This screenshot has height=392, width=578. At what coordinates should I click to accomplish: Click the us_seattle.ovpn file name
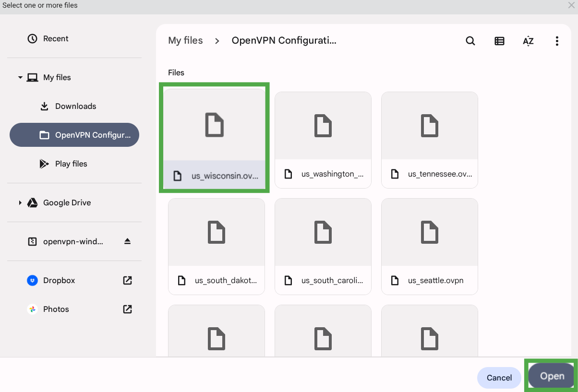tap(435, 280)
